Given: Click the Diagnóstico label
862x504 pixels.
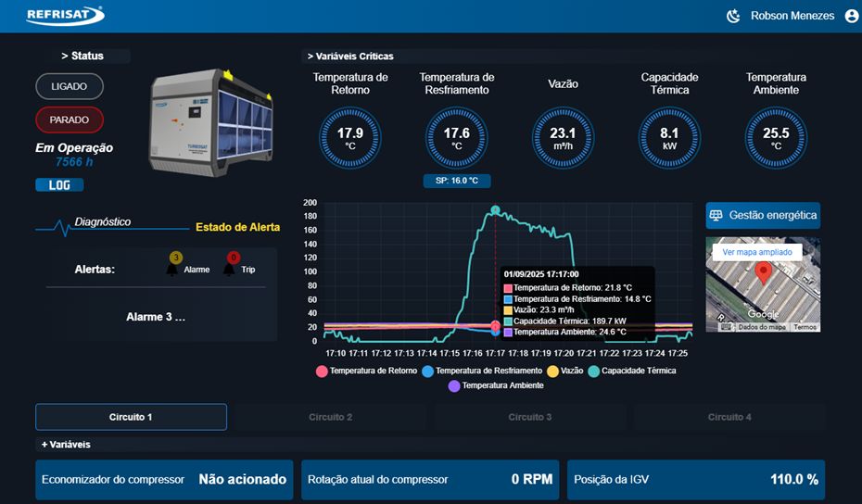Looking at the screenshot, I should click(x=103, y=222).
